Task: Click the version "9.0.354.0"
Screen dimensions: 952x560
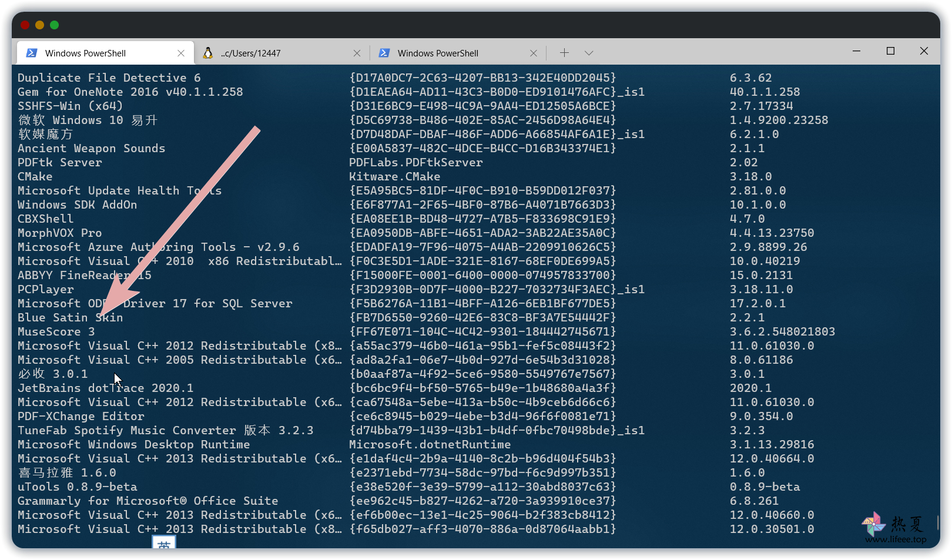Action: pyautogui.click(x=762, y=416)
